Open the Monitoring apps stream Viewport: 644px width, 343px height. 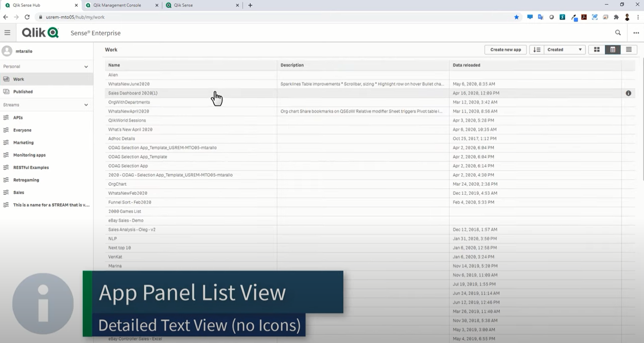coord(46,155)
